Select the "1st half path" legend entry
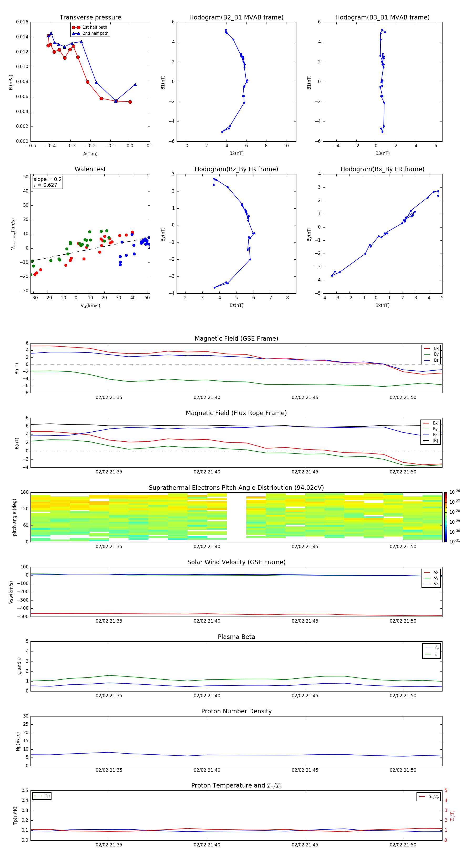Screen dimensions: 473x868 click(x=90, y=27)
